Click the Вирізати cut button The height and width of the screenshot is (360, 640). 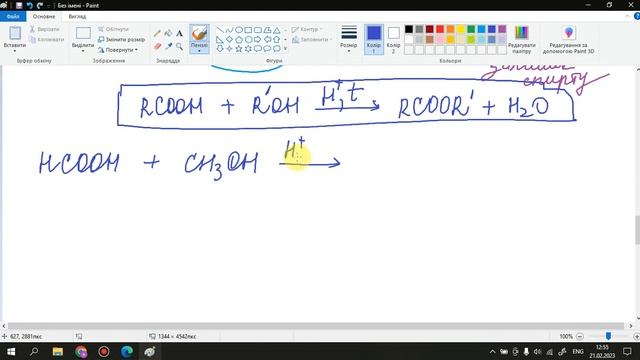click(44, 29)
